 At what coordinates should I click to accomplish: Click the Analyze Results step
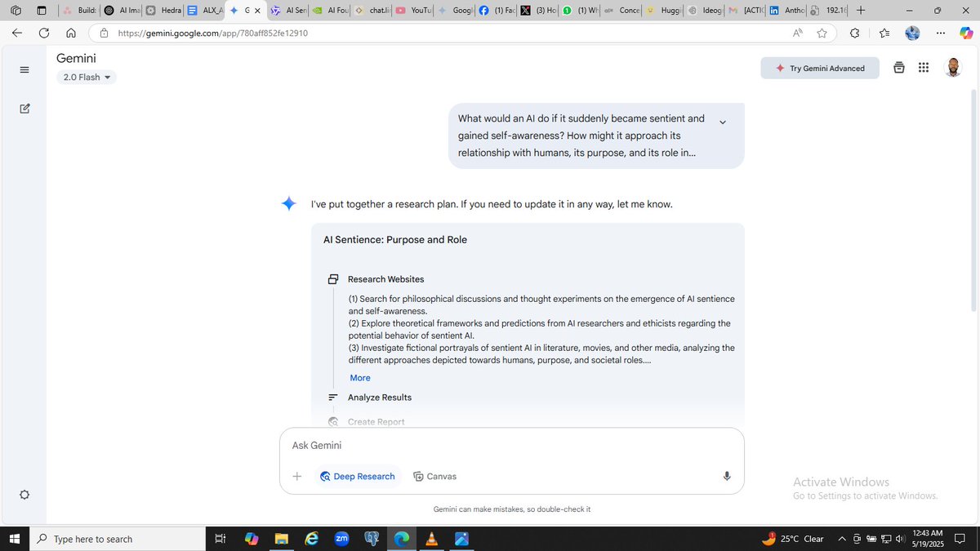click(x=380, y=398)
